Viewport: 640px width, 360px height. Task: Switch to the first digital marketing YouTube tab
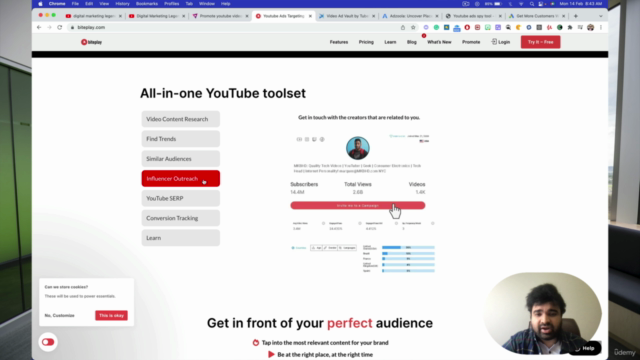click(93, 16)
